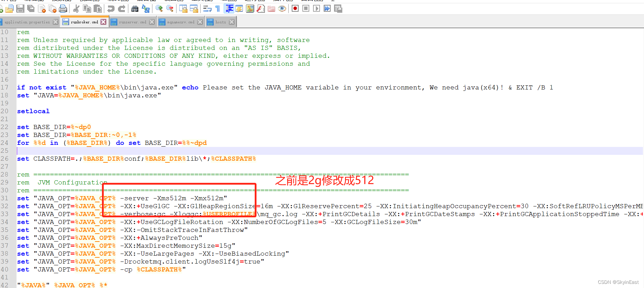Open the Function List panel icon
The height and width of the screenshot is (288, 644).
pyautogui.click(x=261, y=9)
